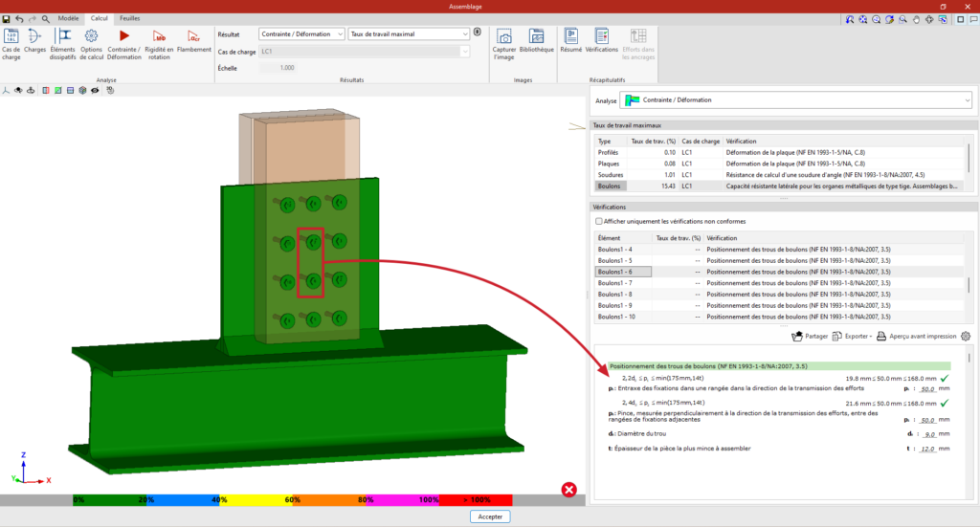The width and height of the screenshot is (980, 527).
Task: Open the Exporter menu
Action: point(855,337)
